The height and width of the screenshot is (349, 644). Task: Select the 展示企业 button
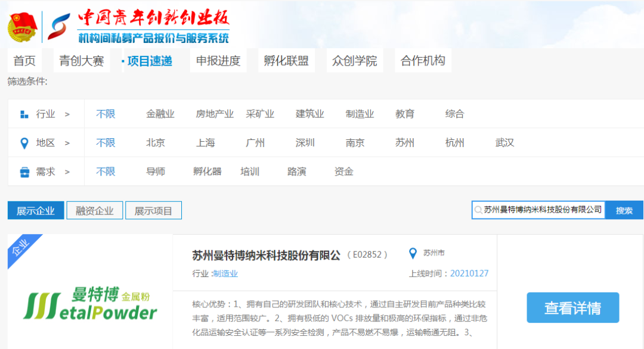click(36, 210)
